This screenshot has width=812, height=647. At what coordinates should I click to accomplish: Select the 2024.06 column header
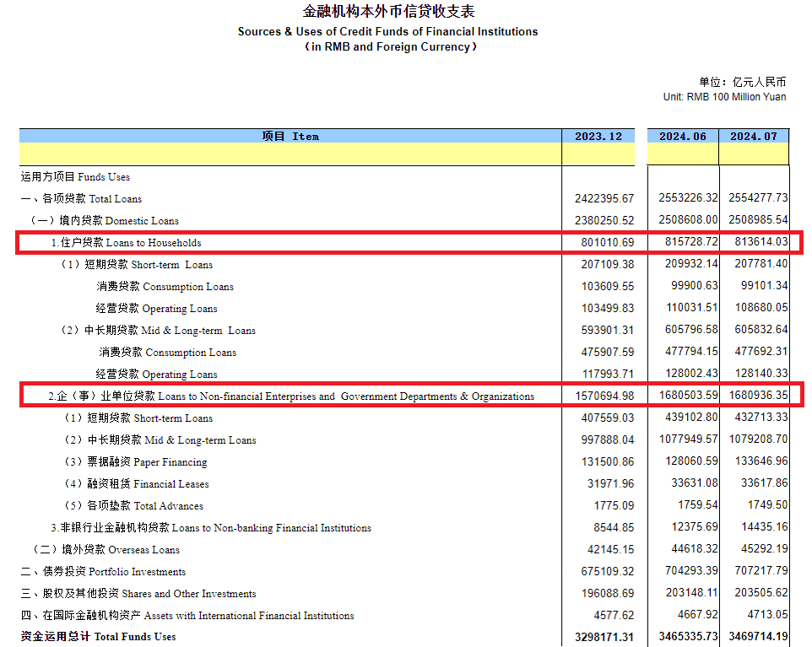(683, 136)
